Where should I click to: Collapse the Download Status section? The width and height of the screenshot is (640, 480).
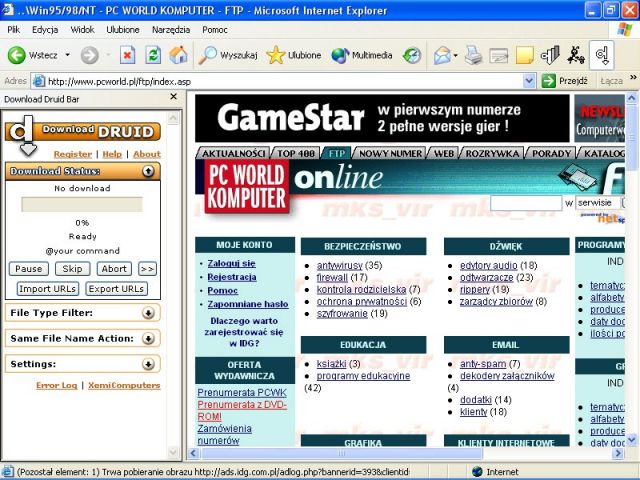click(x=148, y=171)
